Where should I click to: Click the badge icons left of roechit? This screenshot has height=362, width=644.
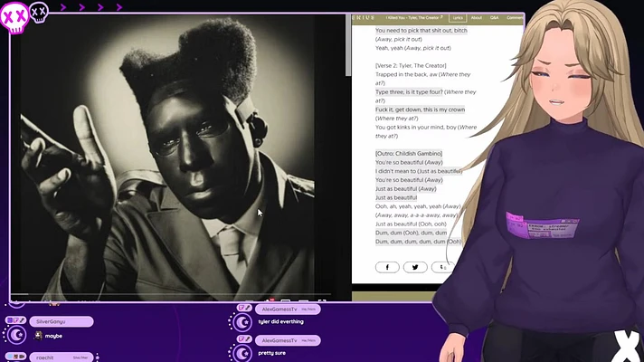pyautogui.click(x=15, y=356)
